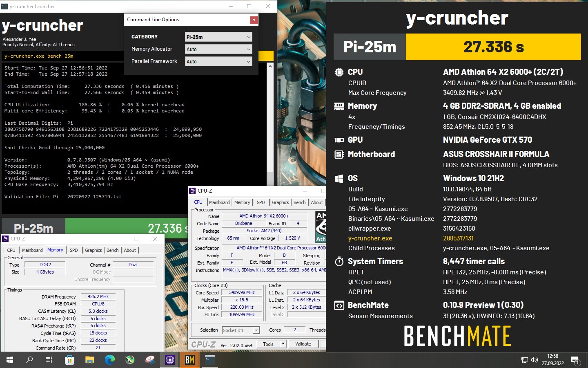The width and height of the screenshot is (588, 368).
Task: Click the BenchMate OS Windows logo icon
Action: tap(339, 178)
